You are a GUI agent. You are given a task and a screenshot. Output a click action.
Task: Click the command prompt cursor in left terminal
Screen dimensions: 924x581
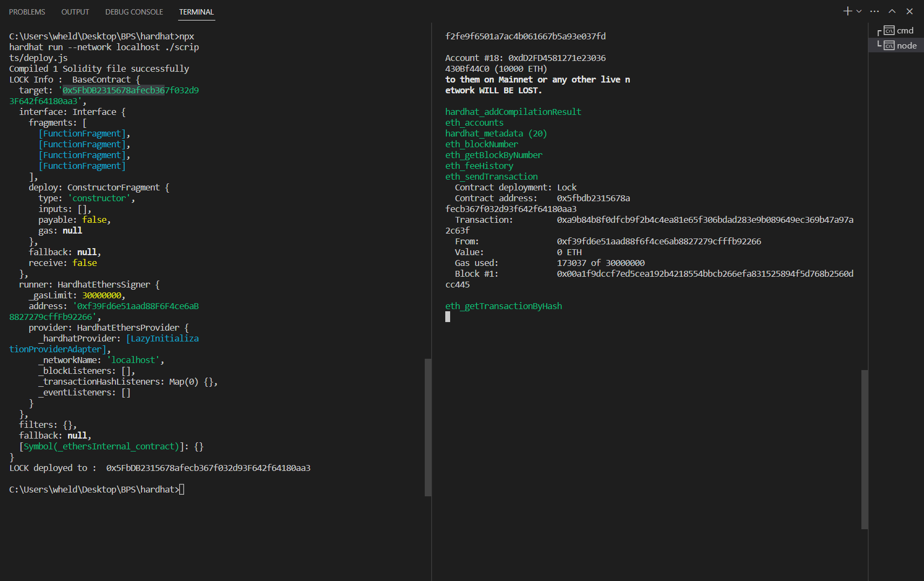click(x=182, y=489)
